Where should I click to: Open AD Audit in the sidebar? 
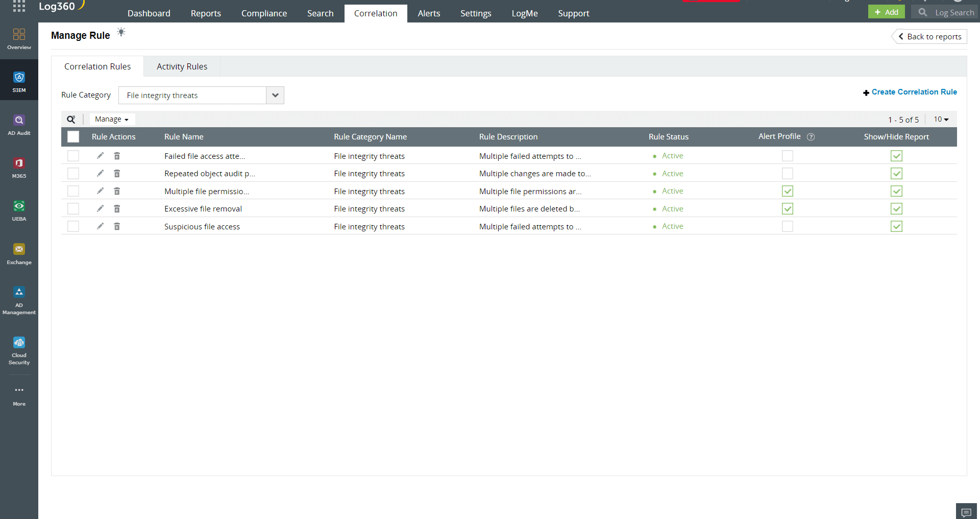click(19, 125)
